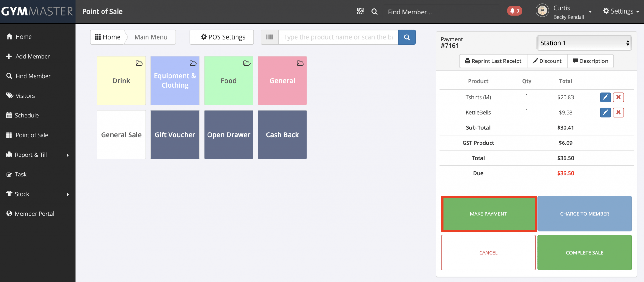
Task: Open Add Member in the sidebar
Action: 28,57
